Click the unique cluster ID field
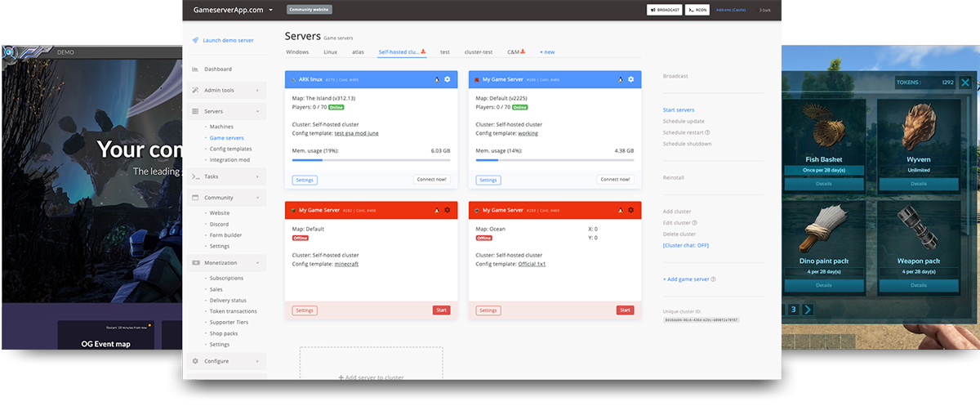The image size is (980, 406). click(x=702, y=320)
